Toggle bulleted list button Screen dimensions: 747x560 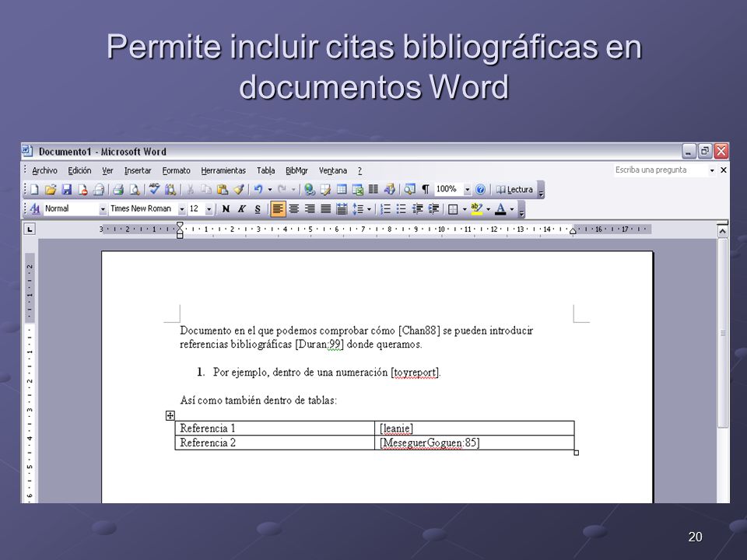point(402,208)
